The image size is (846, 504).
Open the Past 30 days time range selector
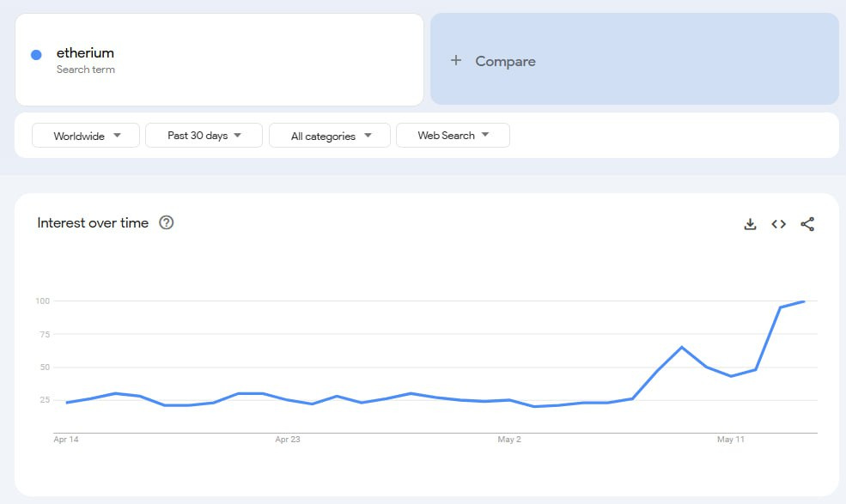tap(204, 135)
